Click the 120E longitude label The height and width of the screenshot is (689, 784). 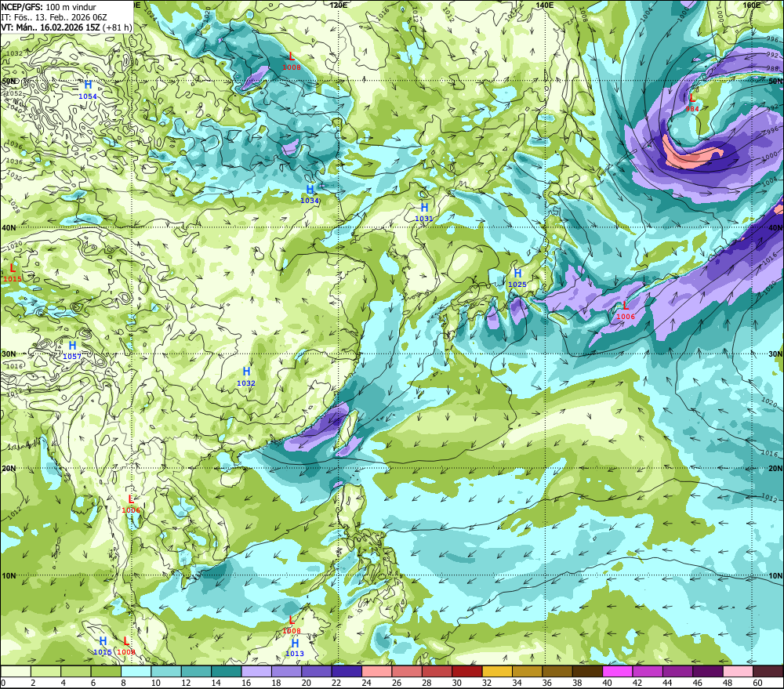pyautogui.click(x=339, y=5)
